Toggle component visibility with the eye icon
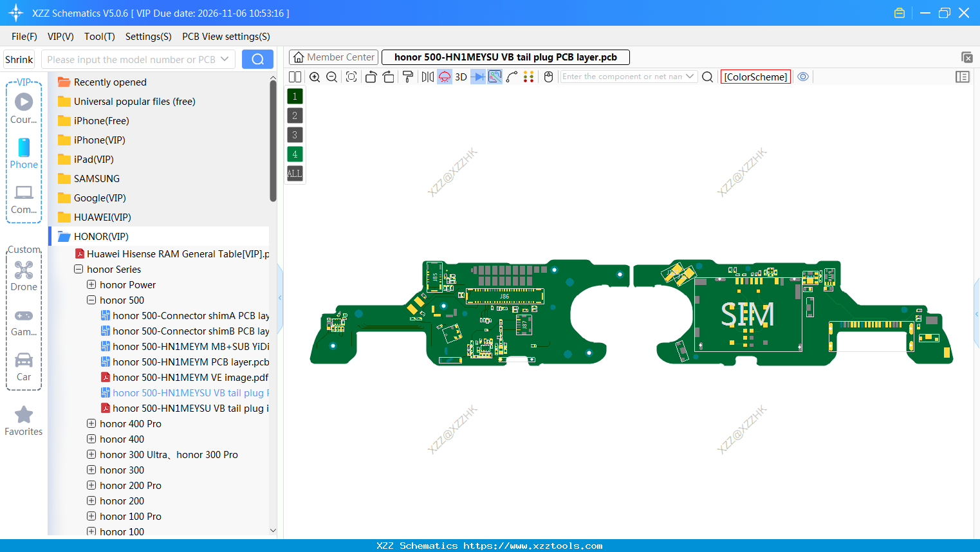This screenshot has width=980, height=552. coord(802,77)
